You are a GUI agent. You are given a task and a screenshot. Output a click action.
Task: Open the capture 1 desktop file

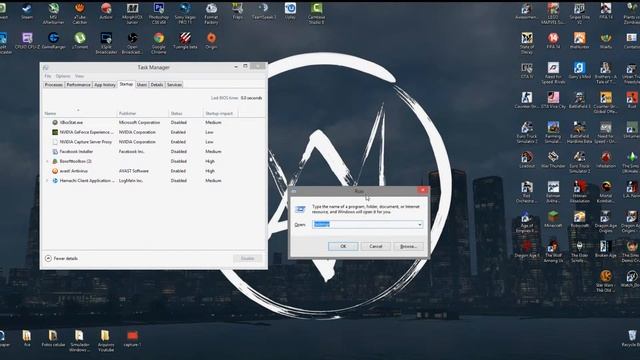pos(132,338)
